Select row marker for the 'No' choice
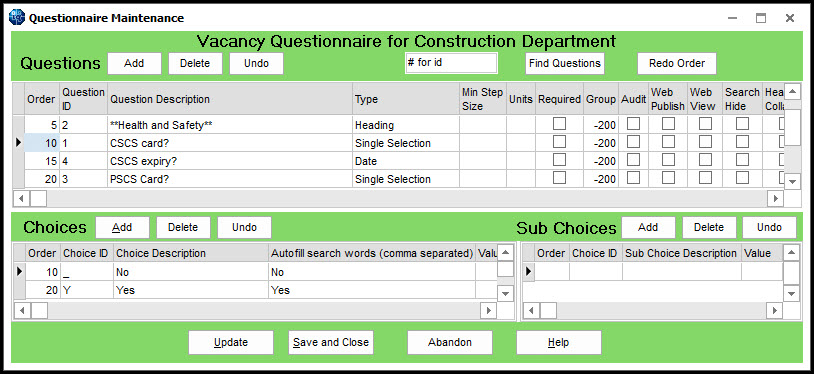Screen dimensions: 814x374 [x=19, y=272]
